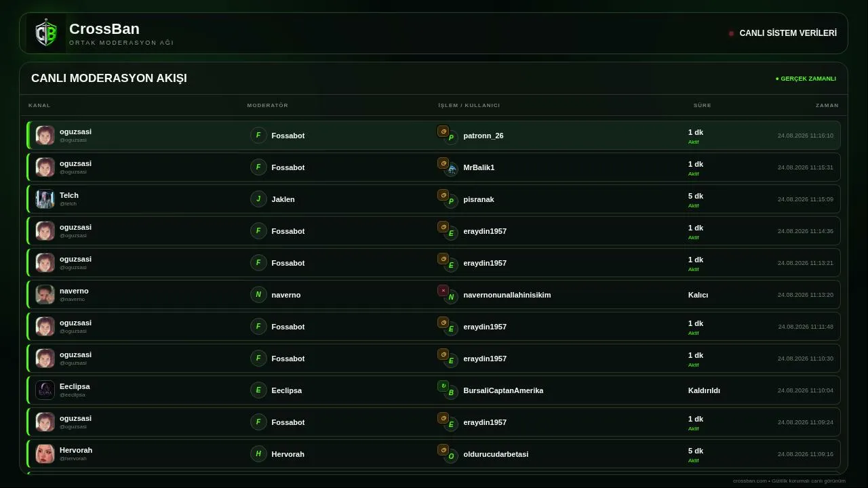Click the timeout icon next to patronn_26
Viewport: 868px width, 488px height.
443,131
